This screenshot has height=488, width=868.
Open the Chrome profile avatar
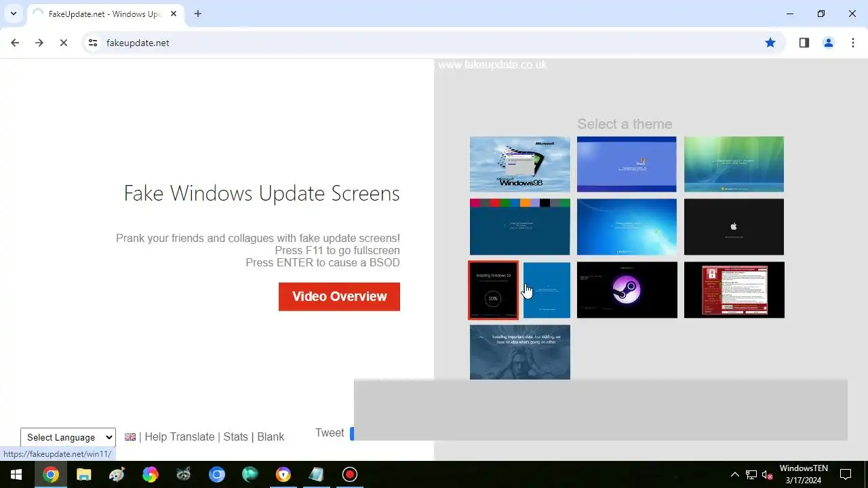pyautogui.click(x=829, y=43)
